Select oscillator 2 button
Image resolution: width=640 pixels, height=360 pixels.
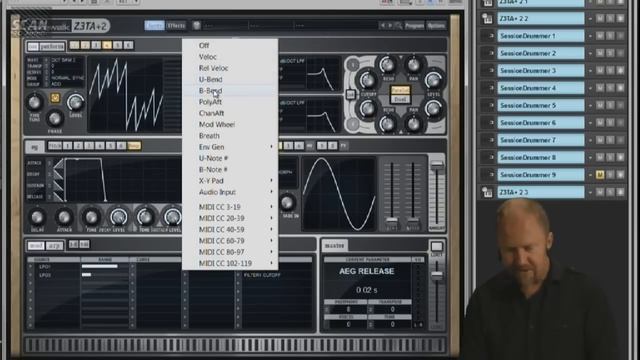[x=85, y=45]
